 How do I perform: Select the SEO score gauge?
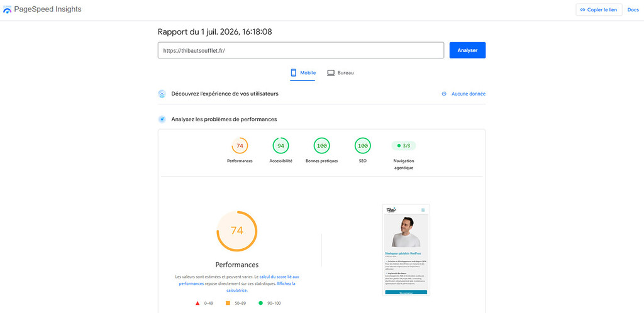coord(363,146)
